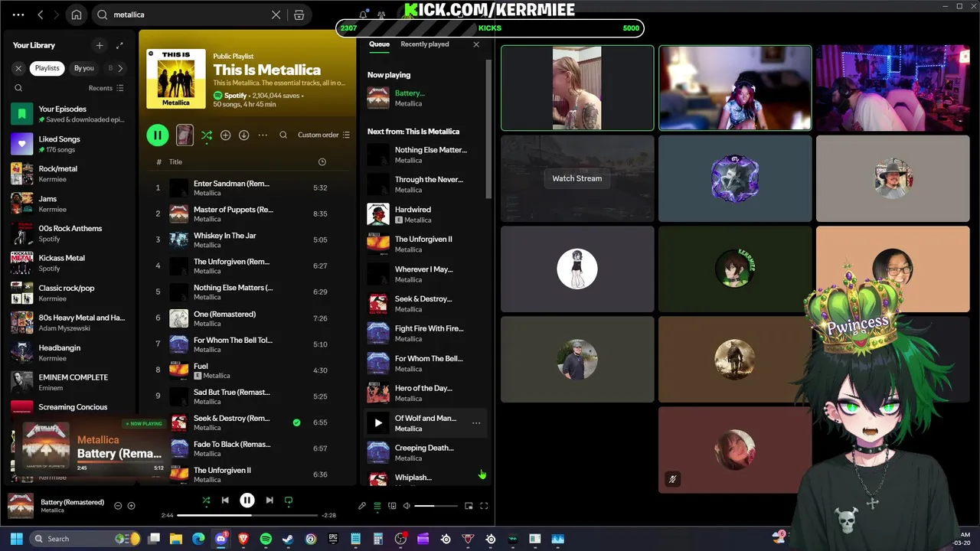This screenshot has width=980, height=551.
Task: Go to the Spotify home icon
Action: tap(77, 15)
